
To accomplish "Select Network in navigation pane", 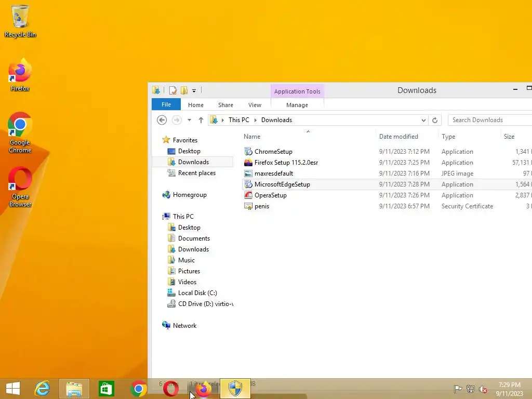I will coord(184,325).
